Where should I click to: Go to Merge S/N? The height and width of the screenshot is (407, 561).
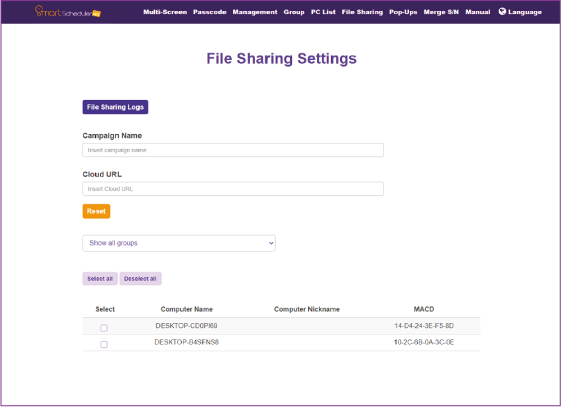point(441,12)
